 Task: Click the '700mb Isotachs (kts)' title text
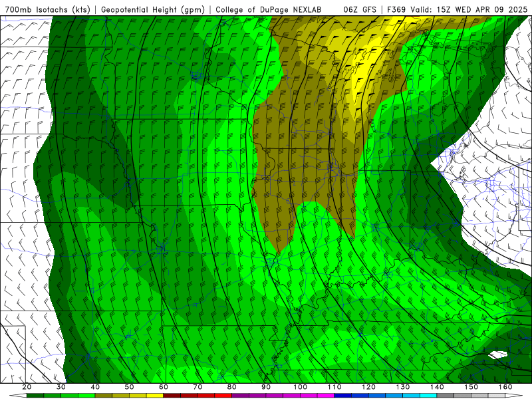coord(48,9)
